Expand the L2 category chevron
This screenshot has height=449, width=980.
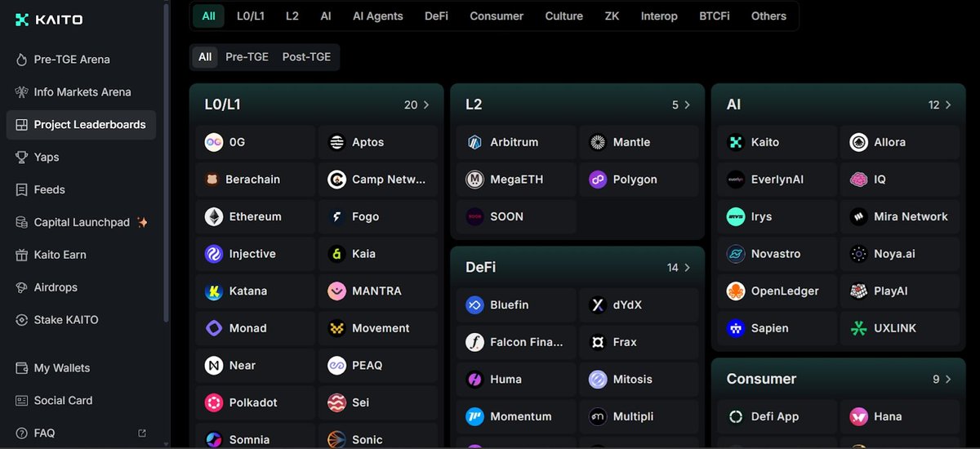coord(687,104)
